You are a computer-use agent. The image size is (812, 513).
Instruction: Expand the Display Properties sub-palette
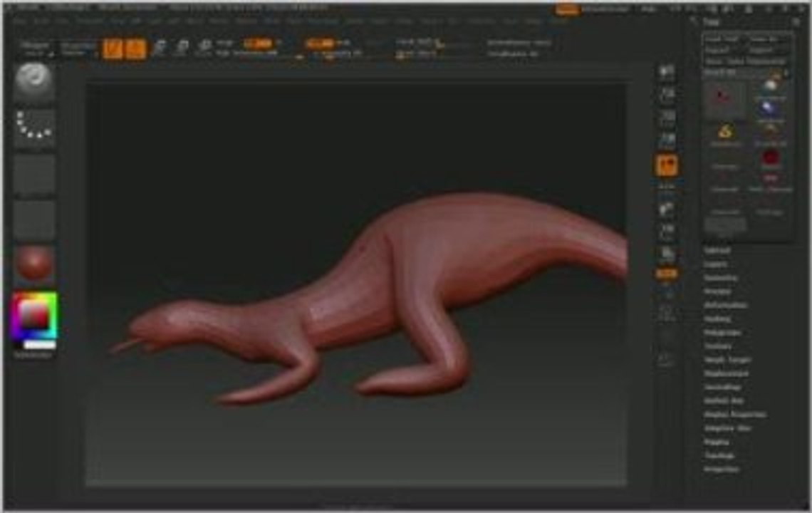pos(735,415)
